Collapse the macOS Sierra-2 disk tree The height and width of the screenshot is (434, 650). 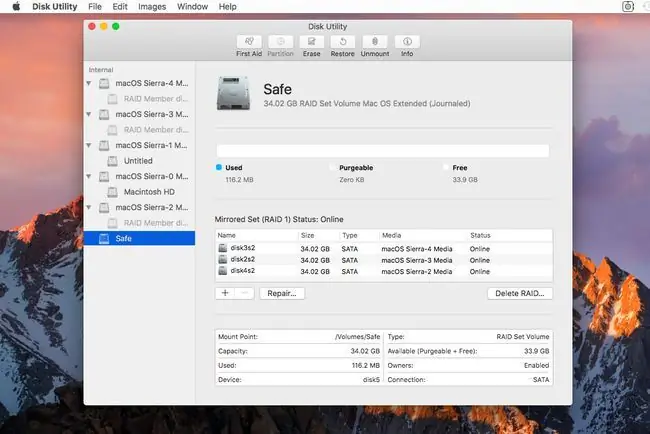click(89, 208)
